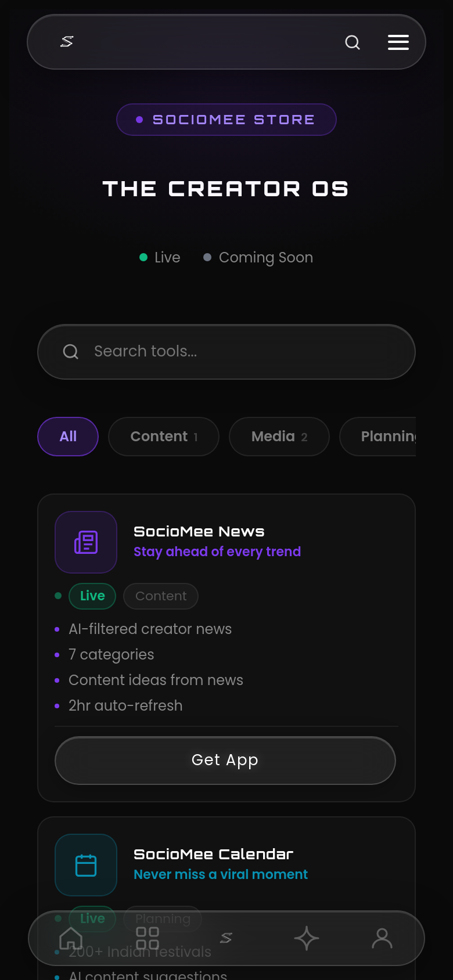Screen dimensions: 453x980
Task: Select the Media filter tab
Action: click(279, 437)
